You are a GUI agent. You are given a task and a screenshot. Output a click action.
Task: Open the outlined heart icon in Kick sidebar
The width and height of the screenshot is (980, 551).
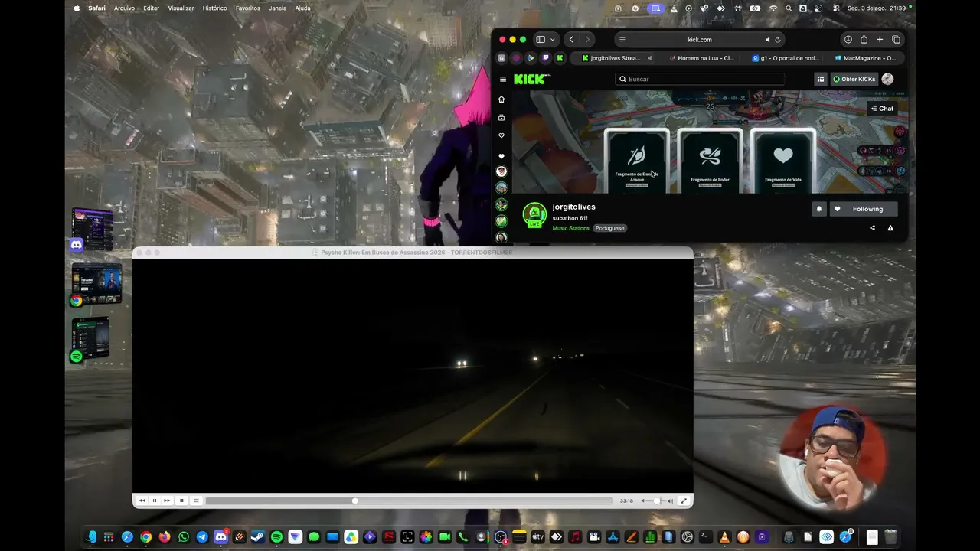coord(501,135)
